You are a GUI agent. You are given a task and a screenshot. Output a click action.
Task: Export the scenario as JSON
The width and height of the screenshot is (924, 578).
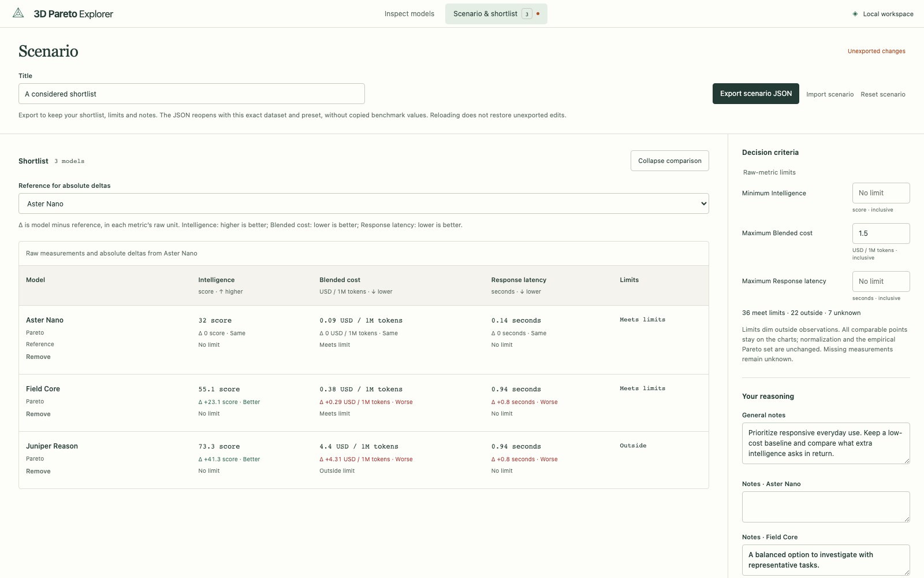756,94
